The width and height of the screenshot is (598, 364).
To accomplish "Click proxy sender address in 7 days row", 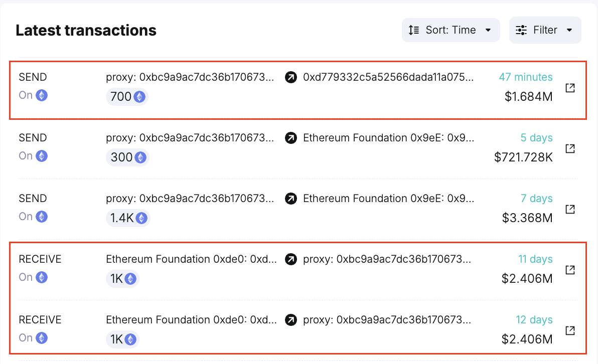I will (x=190, y=199).
